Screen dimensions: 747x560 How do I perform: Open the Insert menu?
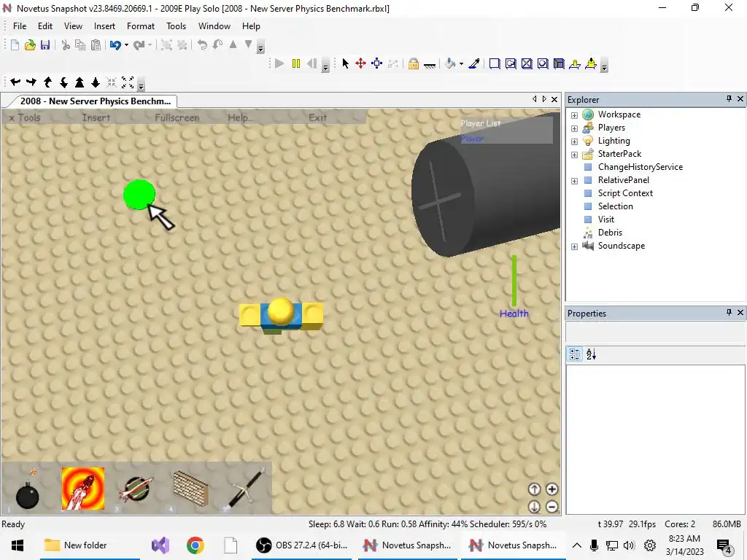tap(104, 26)
